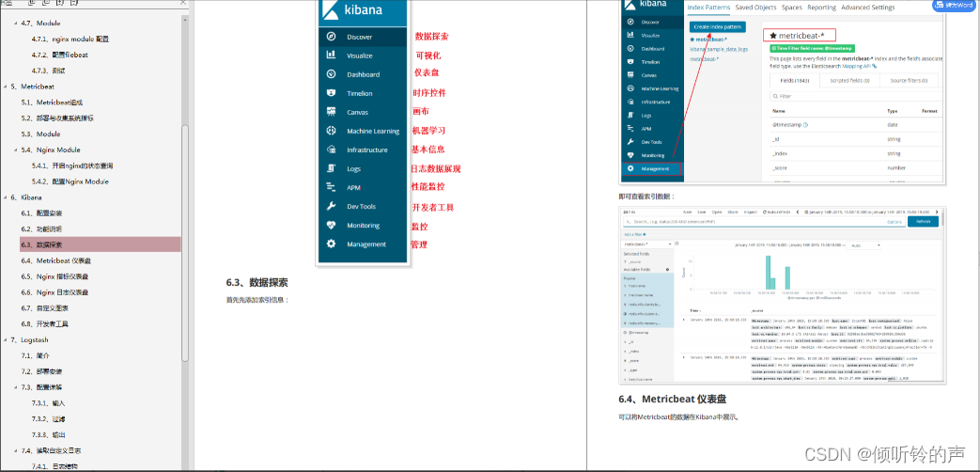Click the Refresh button in Discover screenshot

[x=923, y=222]
